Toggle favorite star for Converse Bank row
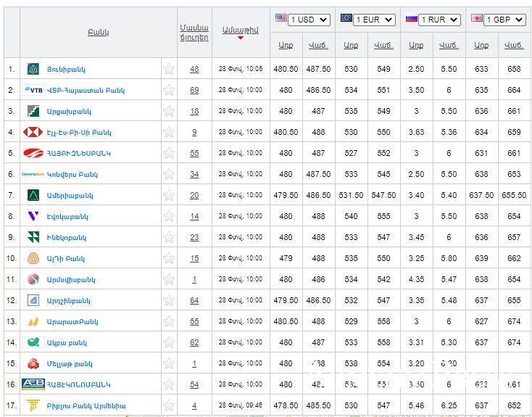532x417 pixels. 169,174
